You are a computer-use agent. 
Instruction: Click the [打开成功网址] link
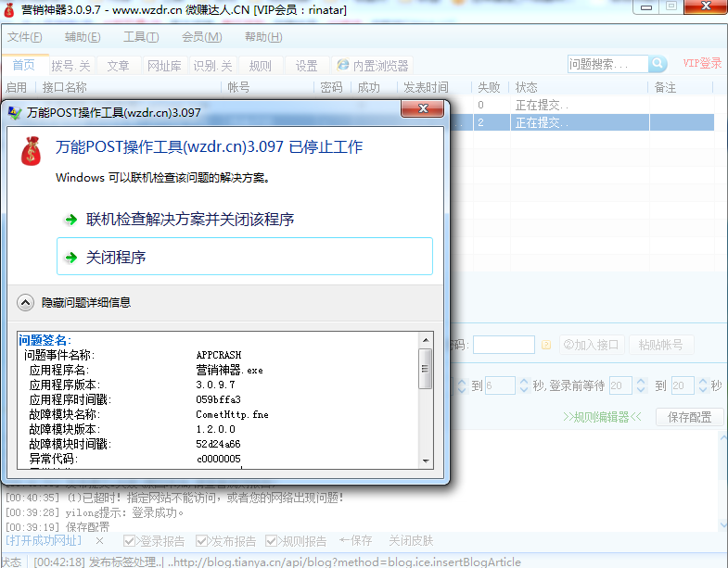(x=44, y=540)
